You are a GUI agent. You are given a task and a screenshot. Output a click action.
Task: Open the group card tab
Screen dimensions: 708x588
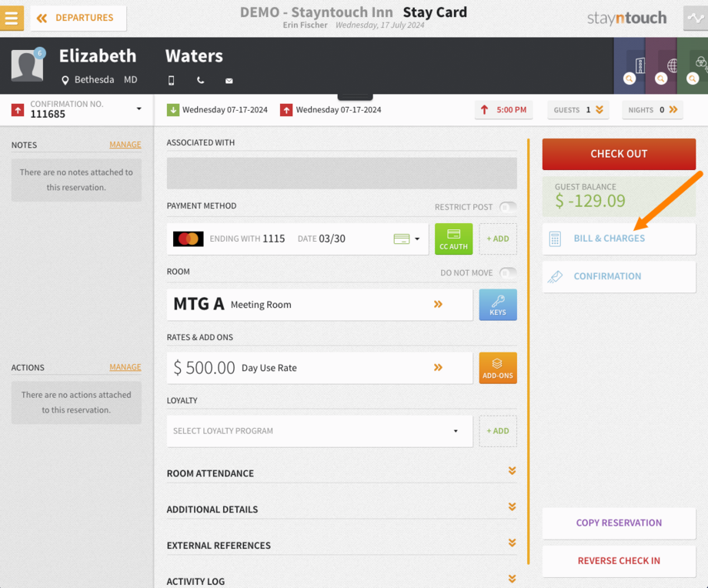point(693,66)
